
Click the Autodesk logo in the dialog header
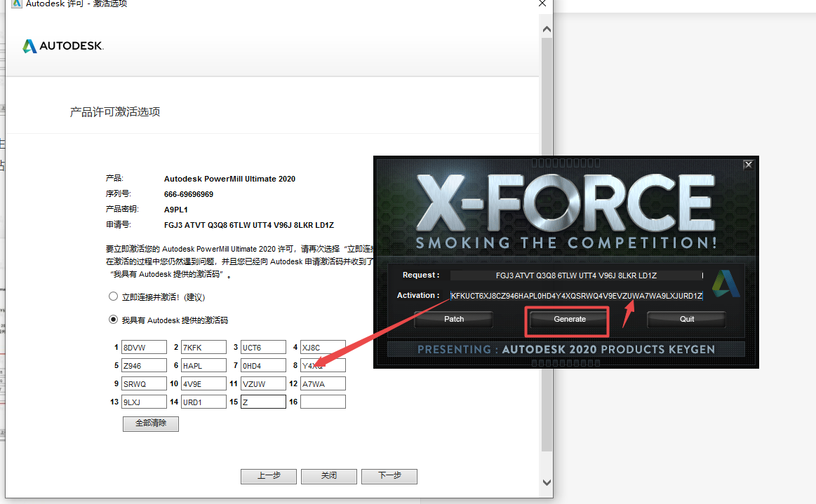point(62,46)
